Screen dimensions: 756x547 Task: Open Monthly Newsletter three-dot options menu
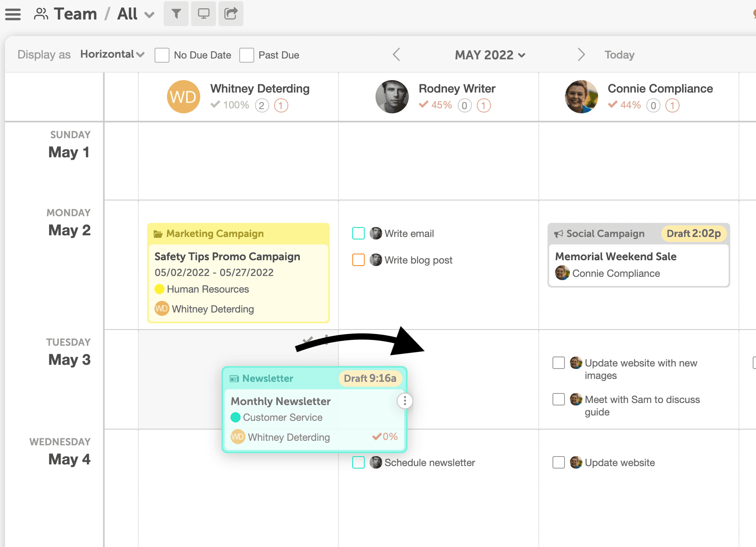[x=405, y=401]
